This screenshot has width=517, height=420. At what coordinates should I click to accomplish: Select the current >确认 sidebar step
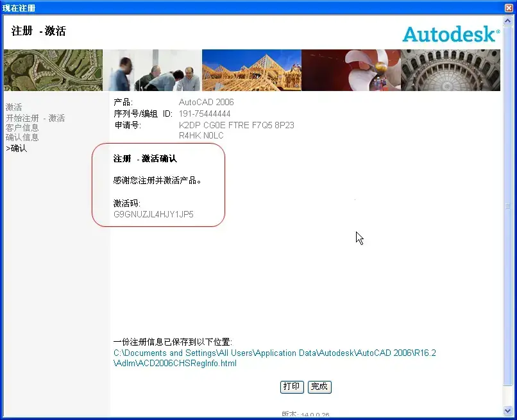tap(17, 148)
